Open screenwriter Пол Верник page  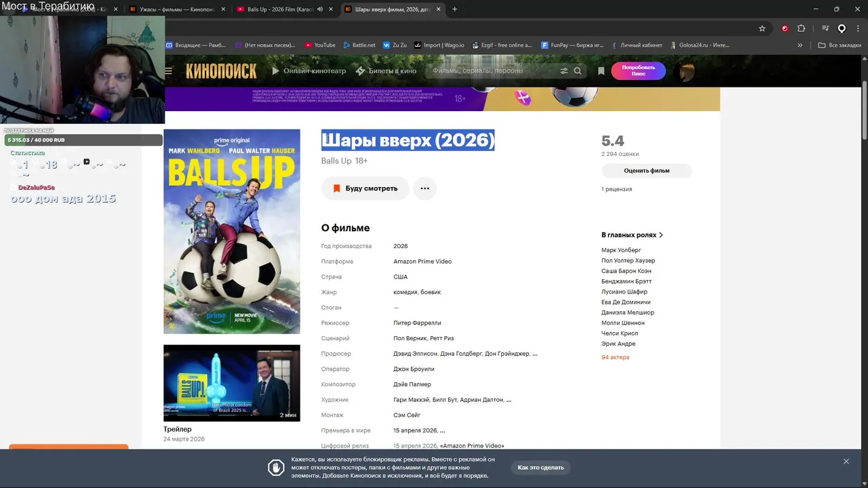click(410, 338)
